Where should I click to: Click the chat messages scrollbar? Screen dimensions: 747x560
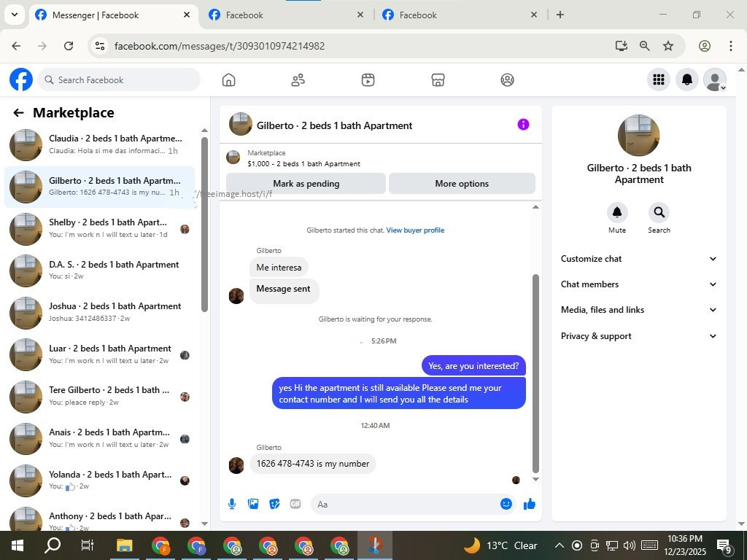tap(535, 374)
